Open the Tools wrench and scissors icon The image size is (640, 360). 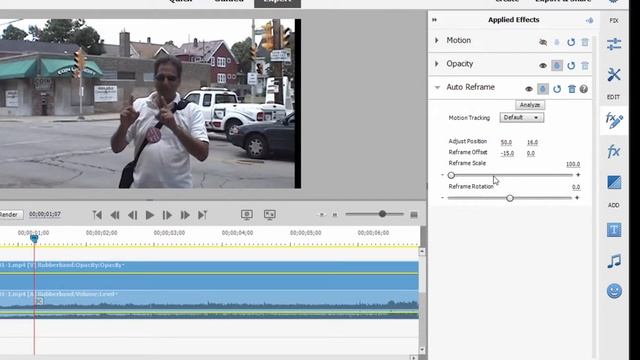point(614,75)
